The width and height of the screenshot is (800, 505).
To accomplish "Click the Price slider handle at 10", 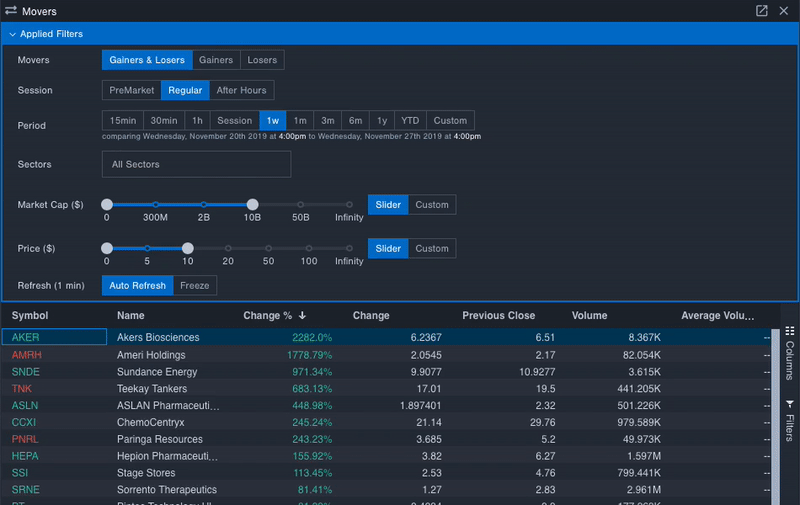I will pos(187,249).
